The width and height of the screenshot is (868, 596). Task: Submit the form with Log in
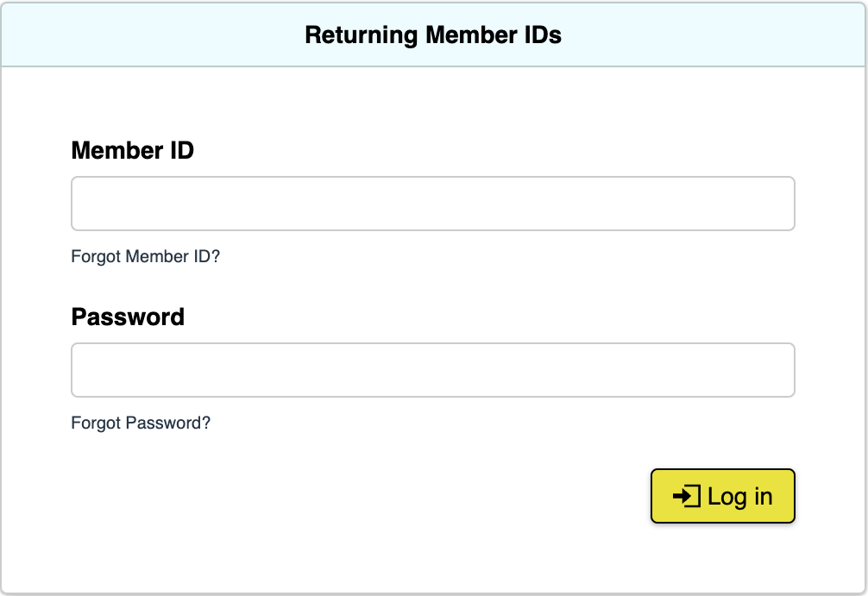click(722, 497)
